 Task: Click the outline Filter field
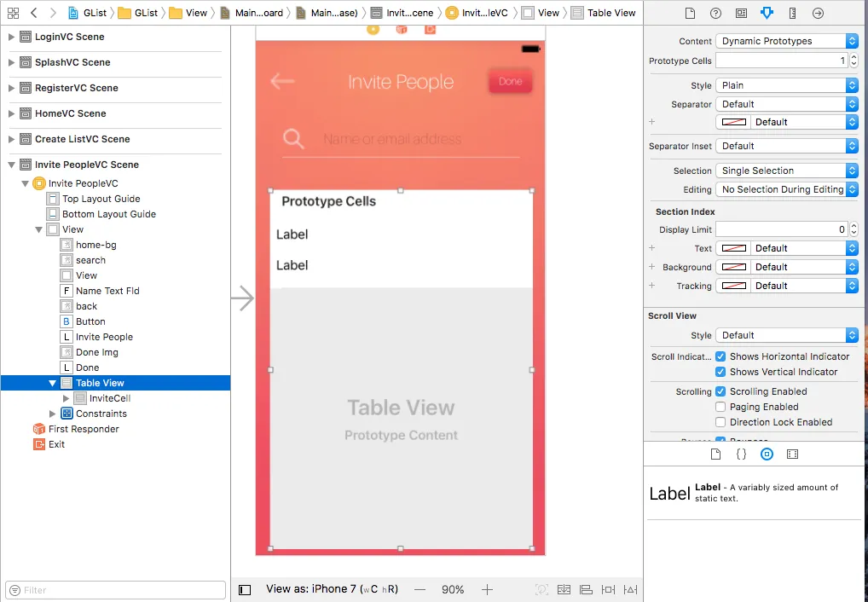(116, 590)
